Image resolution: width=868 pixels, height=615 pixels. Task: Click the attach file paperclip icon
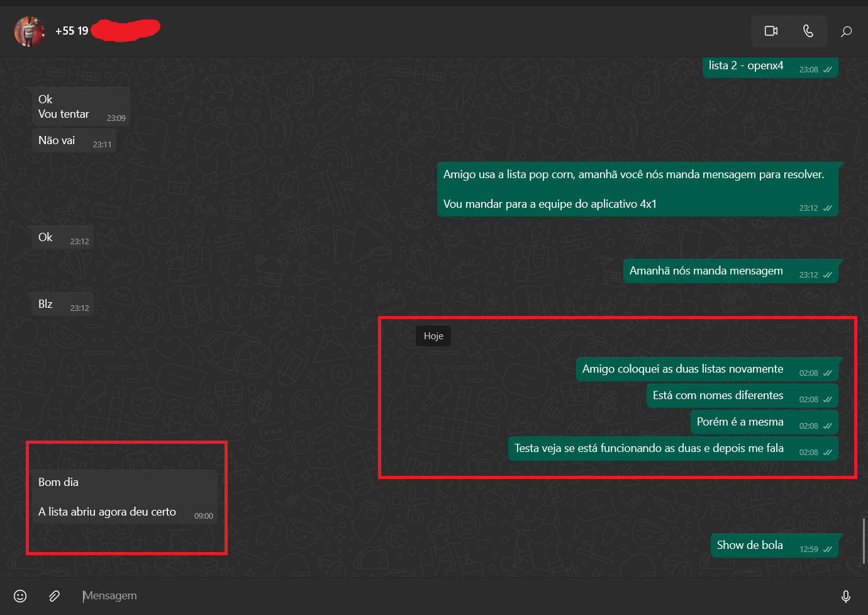click(55, 595)
